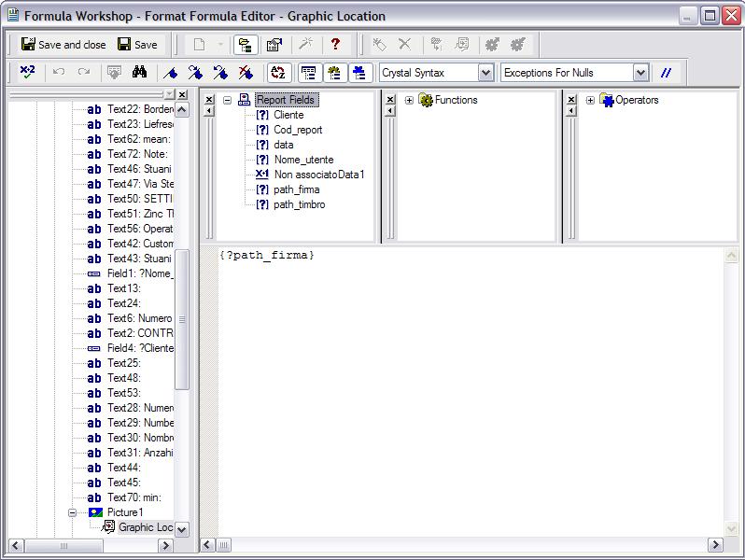Select Text6: Numero tree item
This screenshot has width=745, height=560.
coord(140,318)
